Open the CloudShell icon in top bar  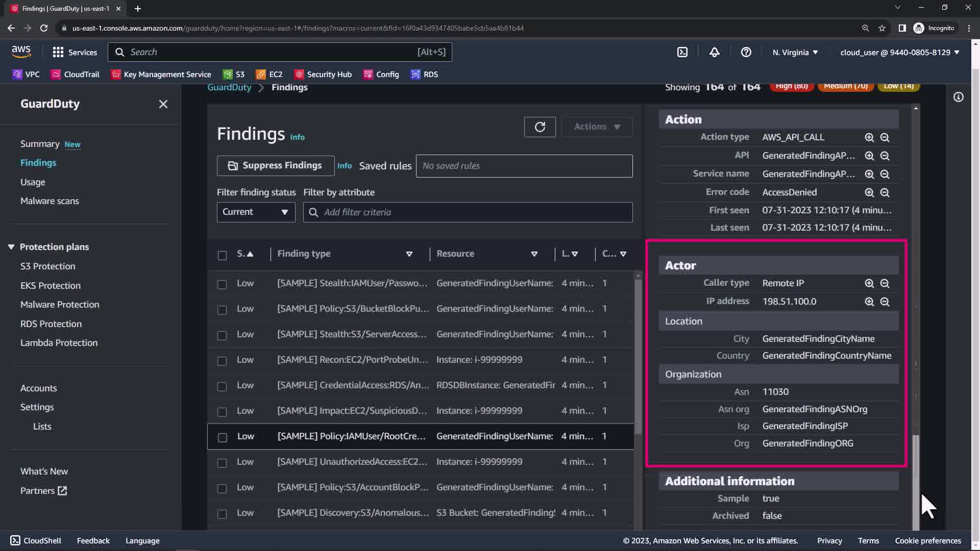682,52
